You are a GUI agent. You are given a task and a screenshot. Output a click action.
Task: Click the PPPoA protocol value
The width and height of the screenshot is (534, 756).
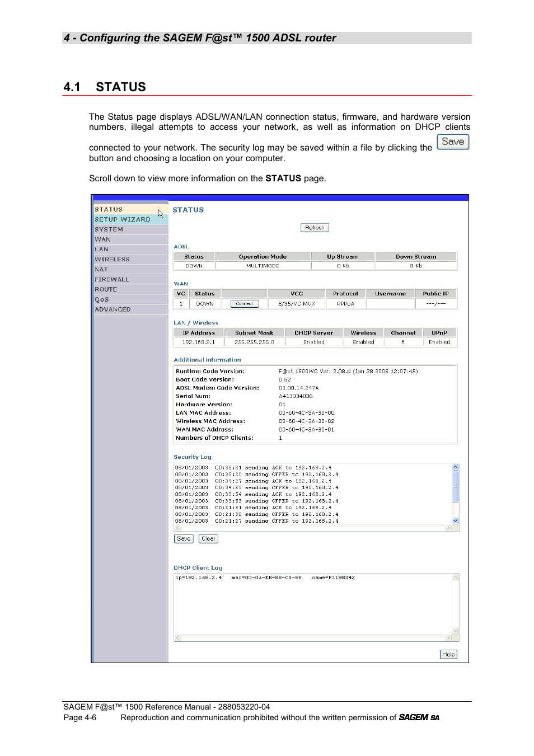345,304
